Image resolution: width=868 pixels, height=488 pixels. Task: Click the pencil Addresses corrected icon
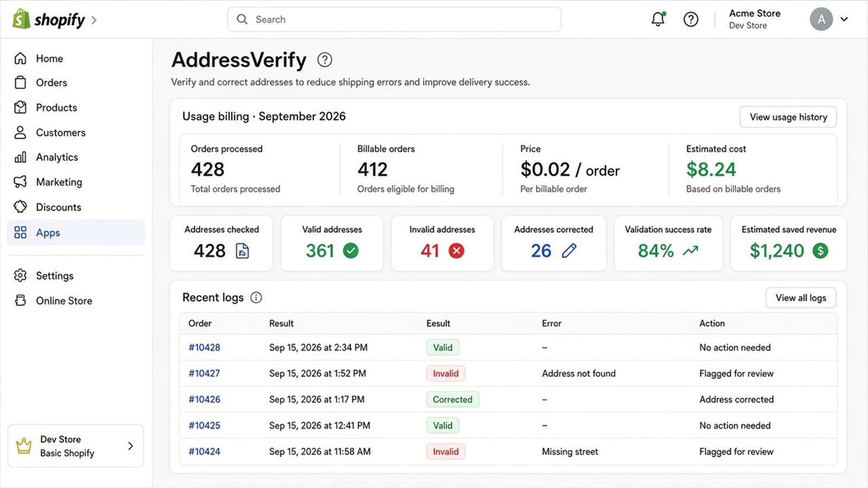pos(569,251)
